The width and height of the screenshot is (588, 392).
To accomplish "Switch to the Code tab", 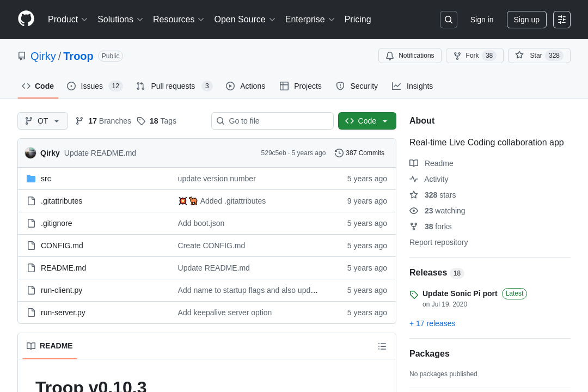I will pyautogui.click(x=38, y=86).
